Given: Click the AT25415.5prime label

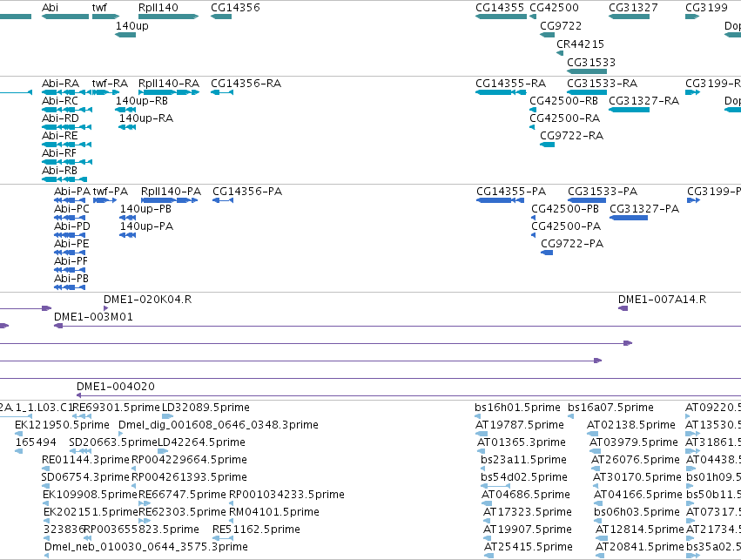Looking at the screenshot, I should pyautogui.click(x=528, y=547).
